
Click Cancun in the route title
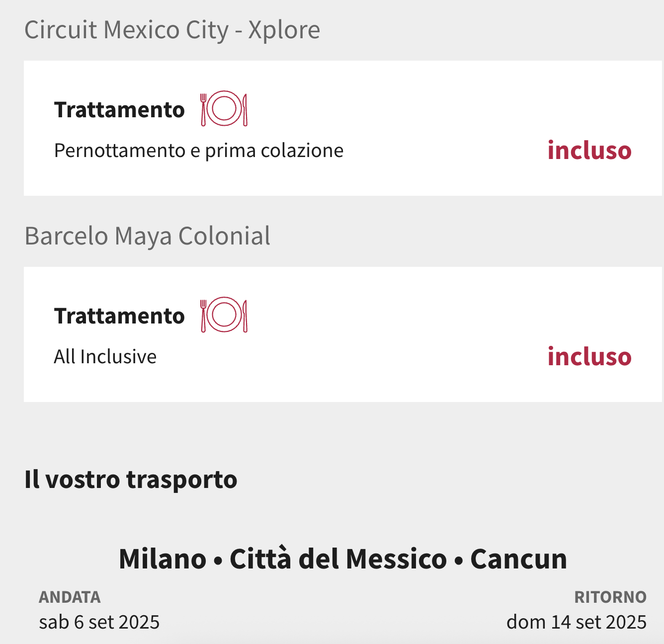(518, 559)
